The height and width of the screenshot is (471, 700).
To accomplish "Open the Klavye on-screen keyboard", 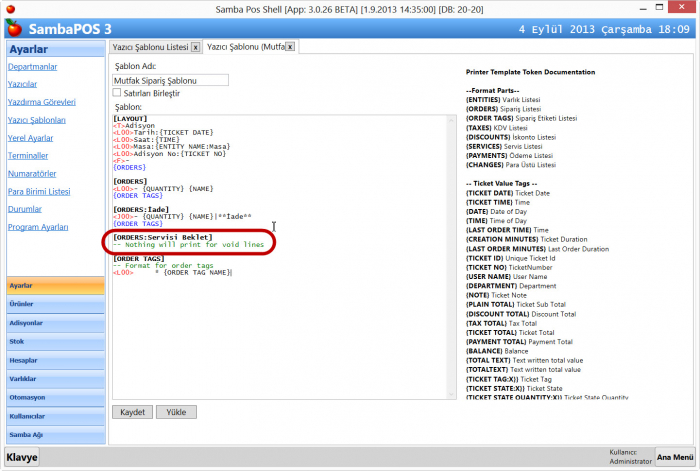I will click(22, 457).
